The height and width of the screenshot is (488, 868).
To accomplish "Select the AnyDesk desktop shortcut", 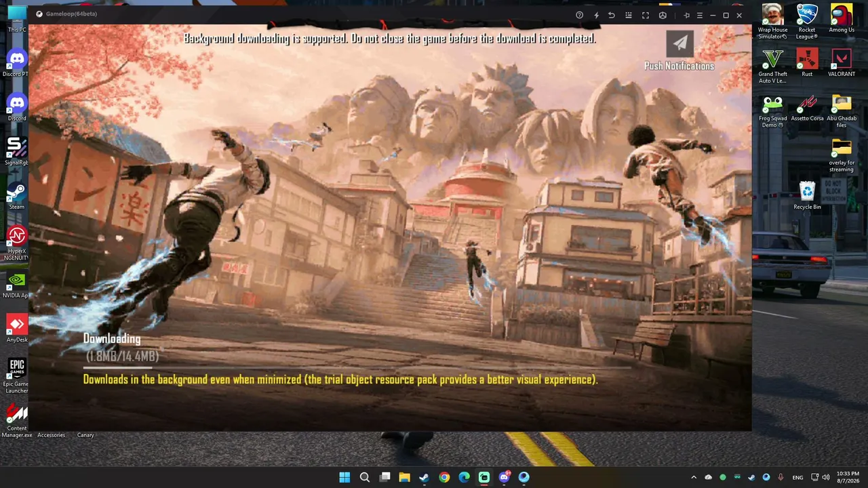I will (x=17, y=329).
